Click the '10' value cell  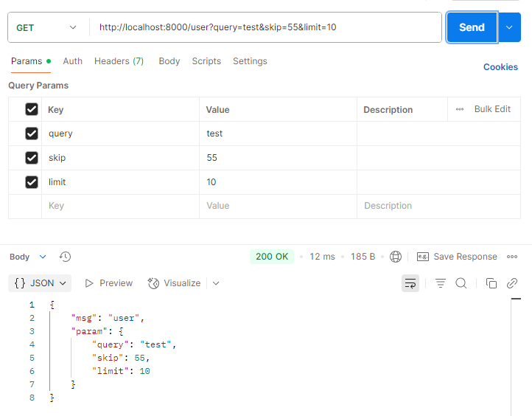pyautogui.click(x=279, y=182)
